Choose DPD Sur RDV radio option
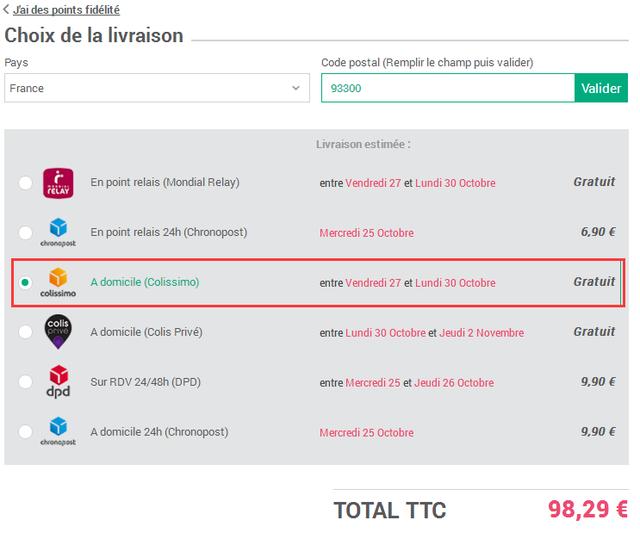Image resolution: width=640 pixels, height=545 pixels. 25,382
